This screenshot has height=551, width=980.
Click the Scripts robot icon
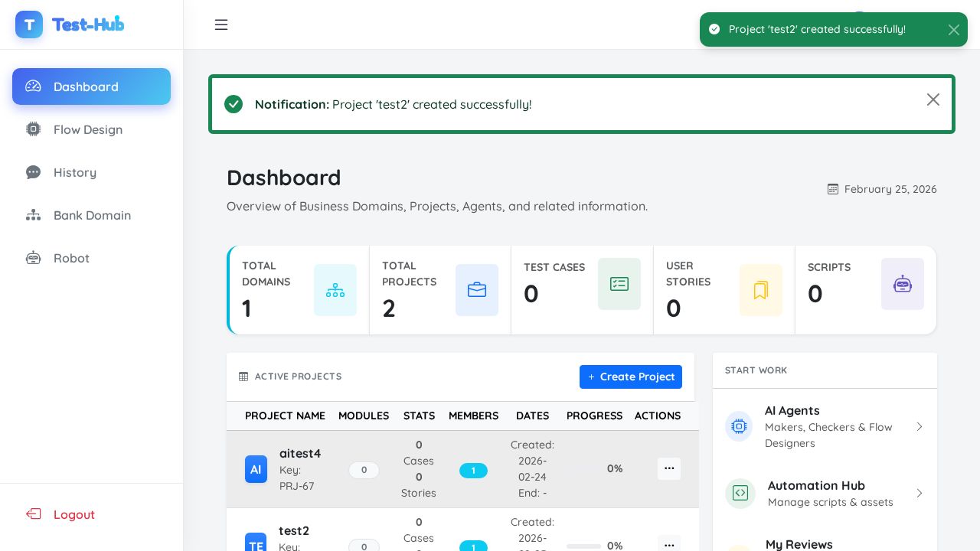click(x=903, y=284)
